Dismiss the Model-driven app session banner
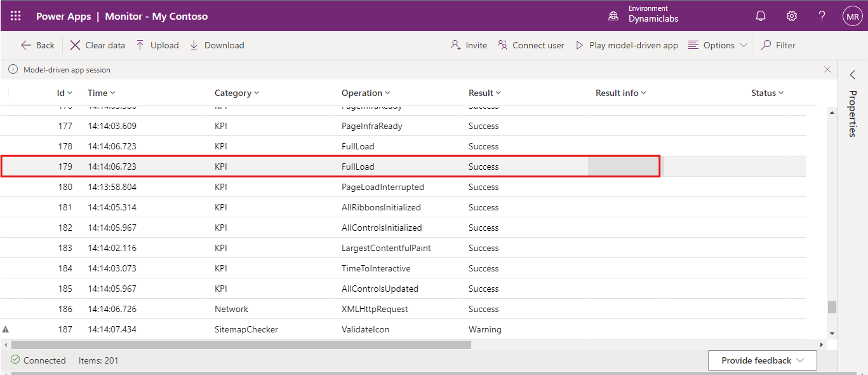This screenshot has height=375, width=868. coord(827,69)
